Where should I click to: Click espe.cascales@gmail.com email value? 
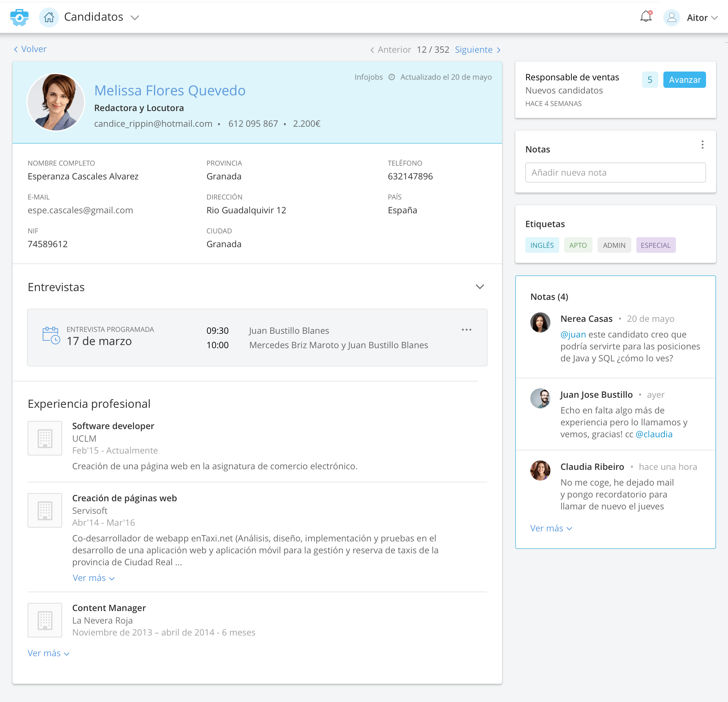coord(80,210)
